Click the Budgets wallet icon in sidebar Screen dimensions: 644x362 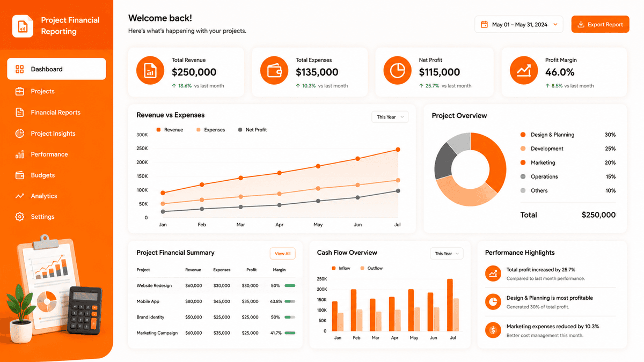click(20, 175)
